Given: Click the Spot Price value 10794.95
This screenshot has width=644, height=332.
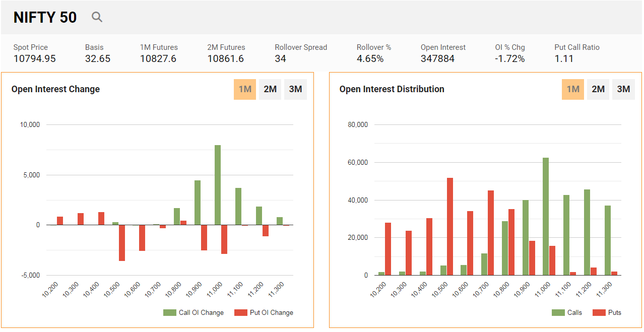Looking at the screenshot, I should pyautogui.click(x=35, y=58).
